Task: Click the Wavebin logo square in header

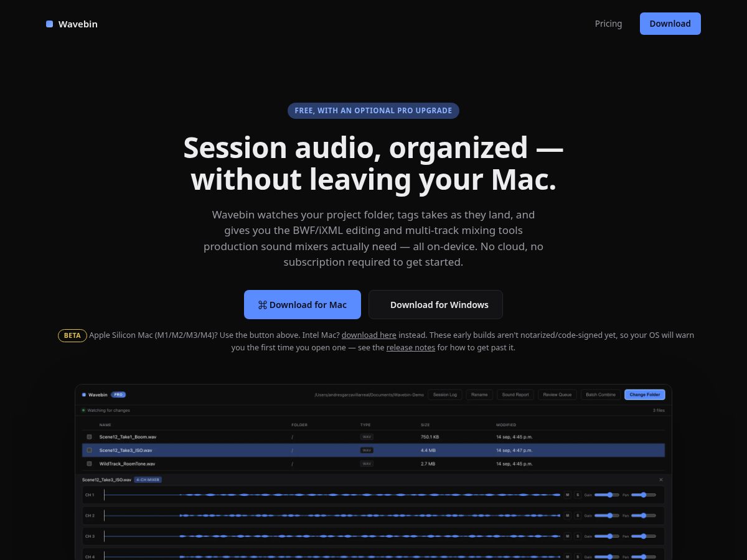Action: pos(50,24)
